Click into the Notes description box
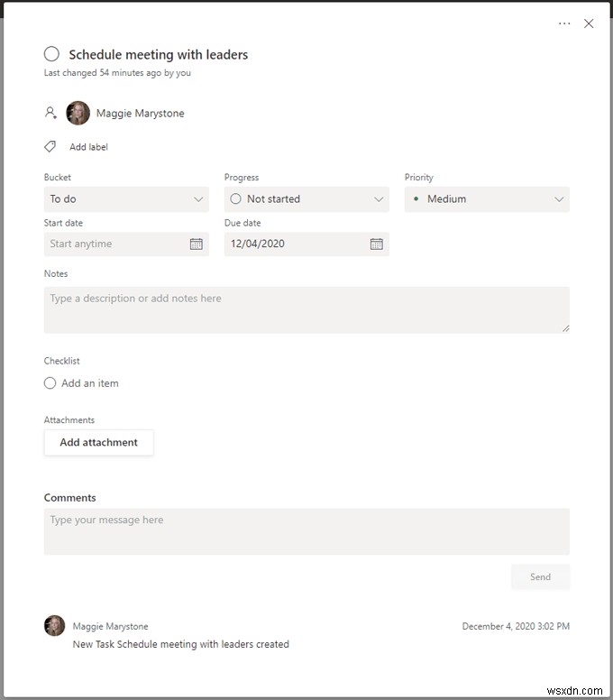Image resolution: width=613 pixels, height=700 pixels. click(306, 309)
